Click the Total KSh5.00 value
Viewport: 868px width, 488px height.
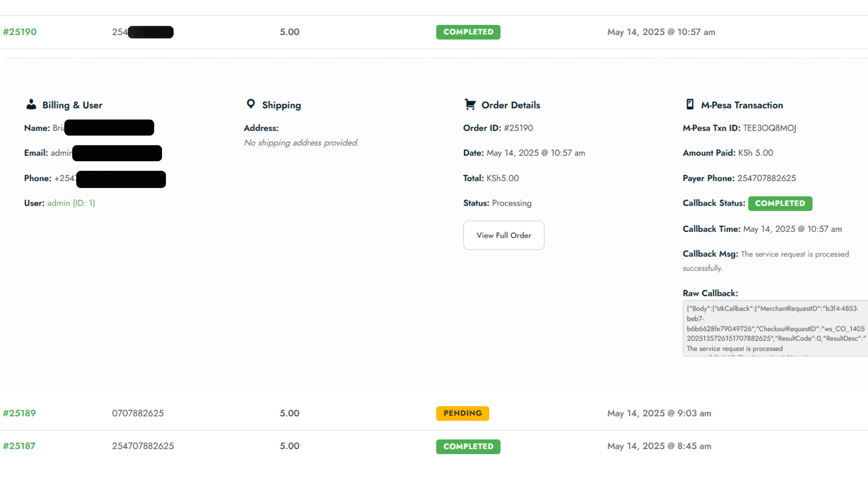click(503, 178)
